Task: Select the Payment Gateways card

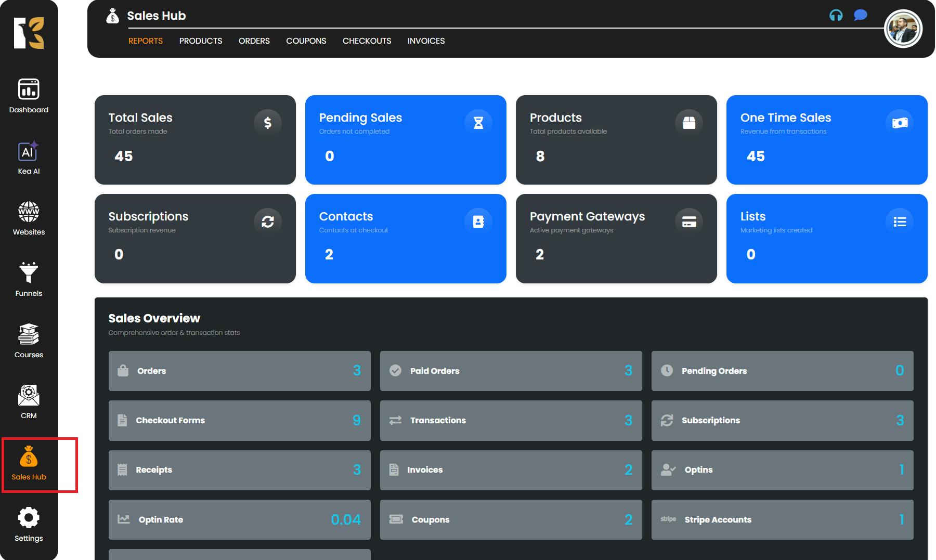Action: (x=616, y=239)
